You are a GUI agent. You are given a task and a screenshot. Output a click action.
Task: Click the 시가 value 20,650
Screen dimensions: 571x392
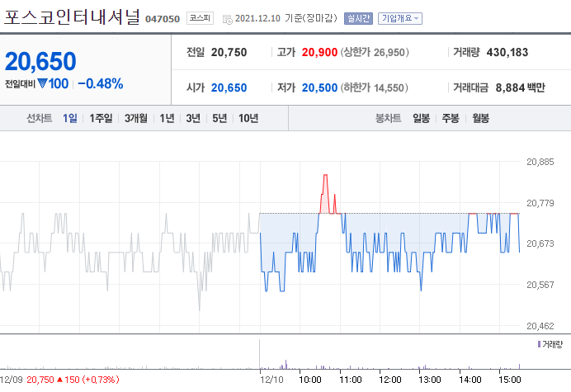[229, 87]
